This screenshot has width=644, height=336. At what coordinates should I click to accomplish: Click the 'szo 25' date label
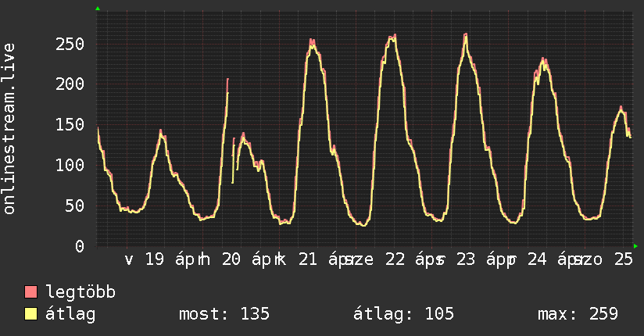603,259
